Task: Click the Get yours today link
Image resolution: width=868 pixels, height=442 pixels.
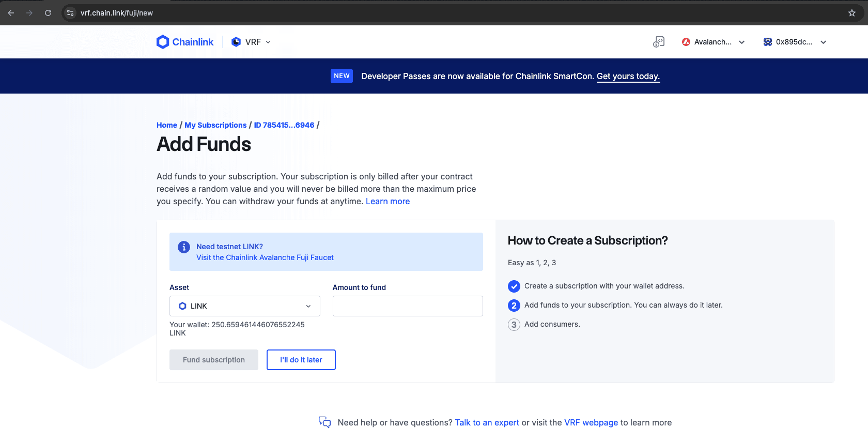Action: pos(628,76)
